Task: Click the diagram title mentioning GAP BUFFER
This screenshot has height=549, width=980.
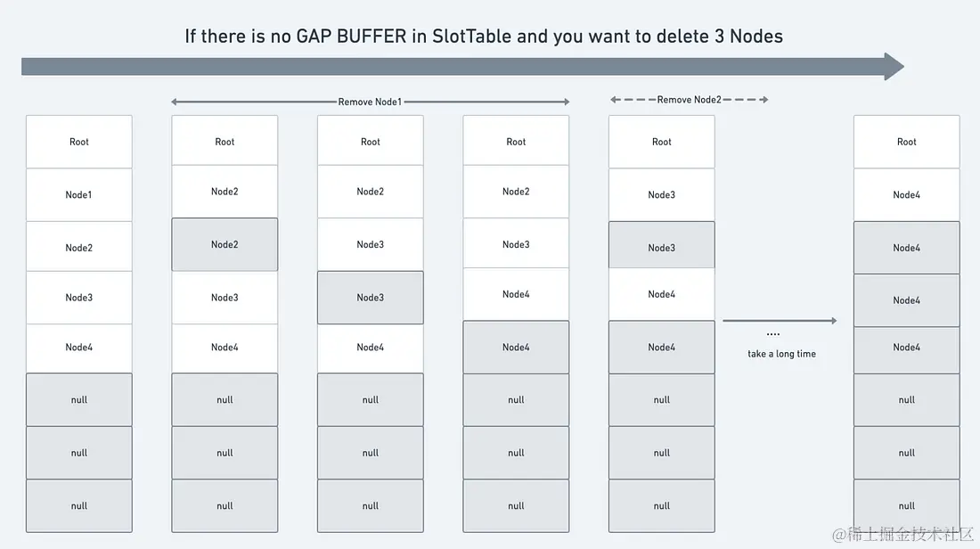Action: point(483,37)
